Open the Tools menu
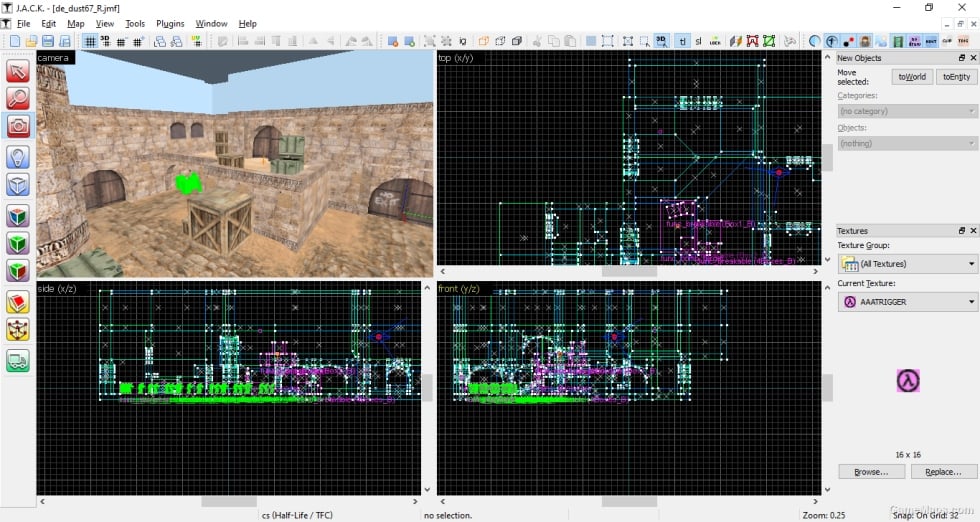The height and width of the screenshot is (522, 980). click(135, 24)
